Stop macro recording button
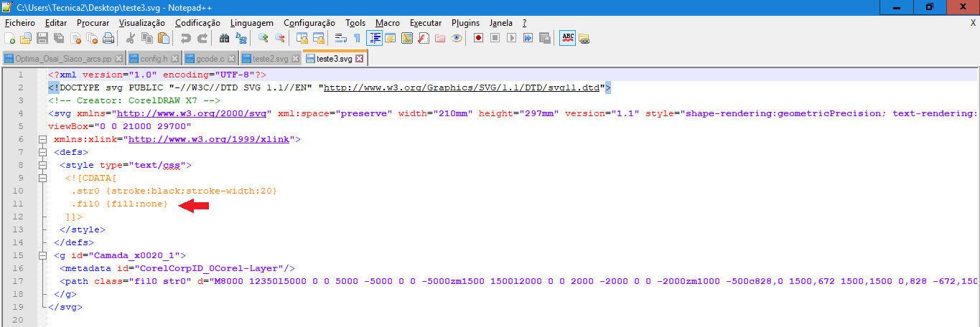980x327 pixels. click(x=495, y=38)
